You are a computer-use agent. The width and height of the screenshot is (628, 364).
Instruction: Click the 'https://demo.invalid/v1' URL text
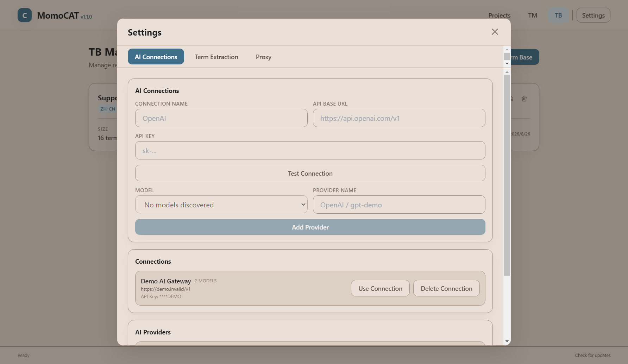[165, 289]
